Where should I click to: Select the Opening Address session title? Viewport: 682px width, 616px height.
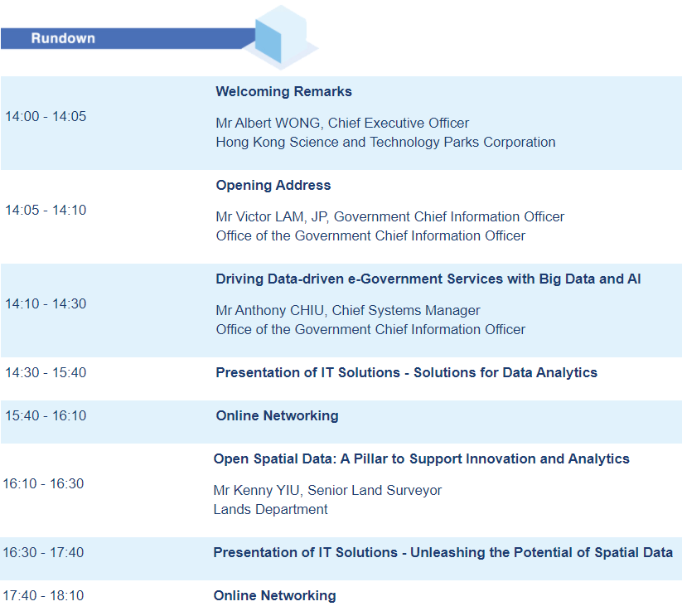tap(273, 185)
